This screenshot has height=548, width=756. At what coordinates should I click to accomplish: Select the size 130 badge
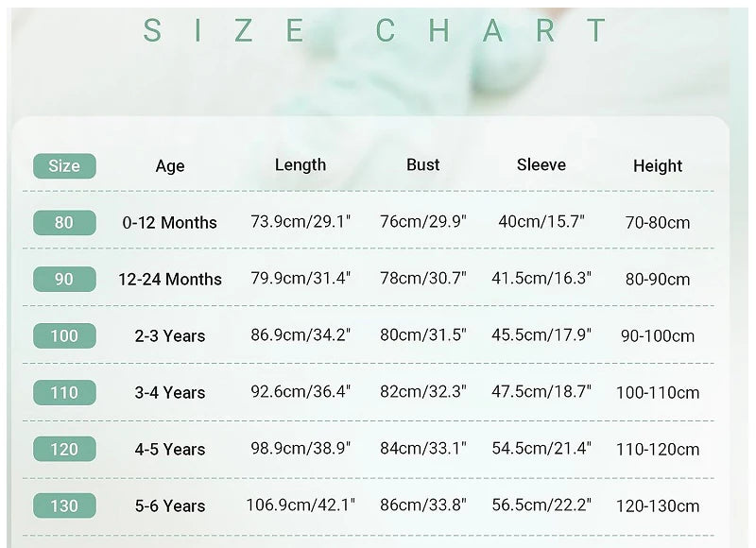[64, 505]
